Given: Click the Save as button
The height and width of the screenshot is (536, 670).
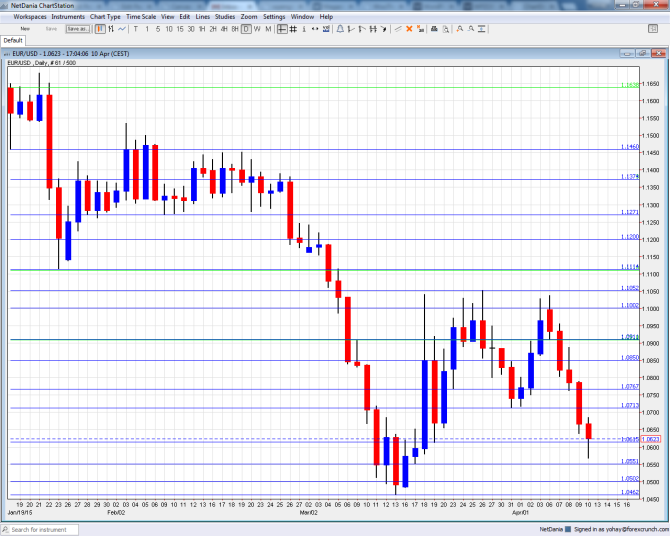Looking at the screenshot, I should (78, 29).
